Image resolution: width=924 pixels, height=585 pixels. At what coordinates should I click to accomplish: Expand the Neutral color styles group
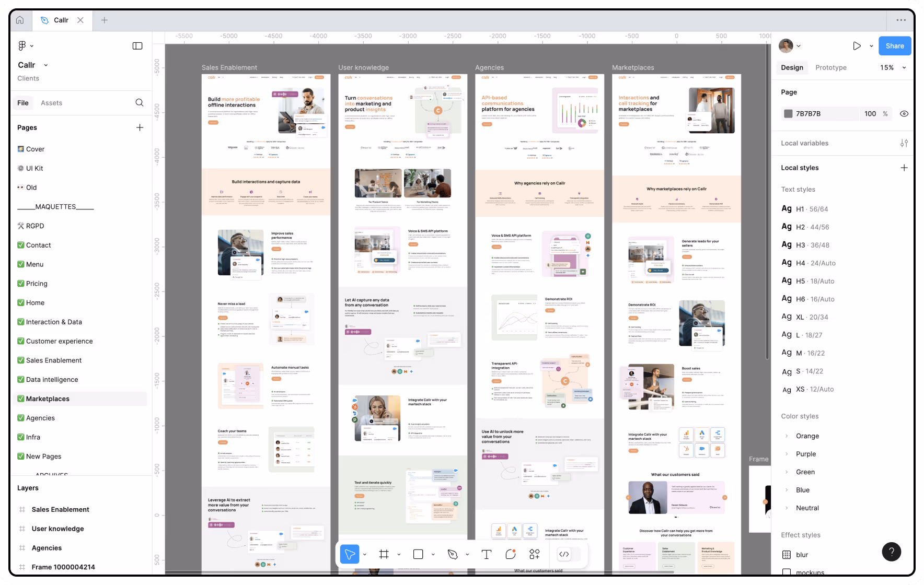pyautogui.click(x=787, y=508)
